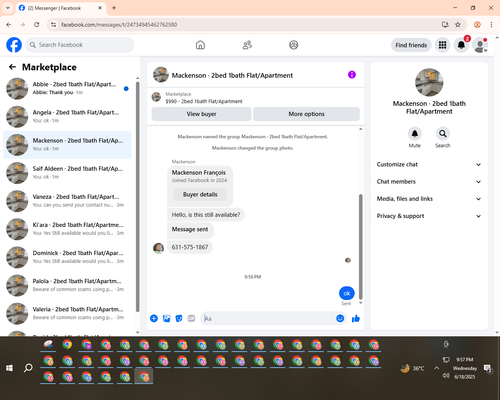
Task: Open Vaneza's conversation
Action: (x=67, y=201)
